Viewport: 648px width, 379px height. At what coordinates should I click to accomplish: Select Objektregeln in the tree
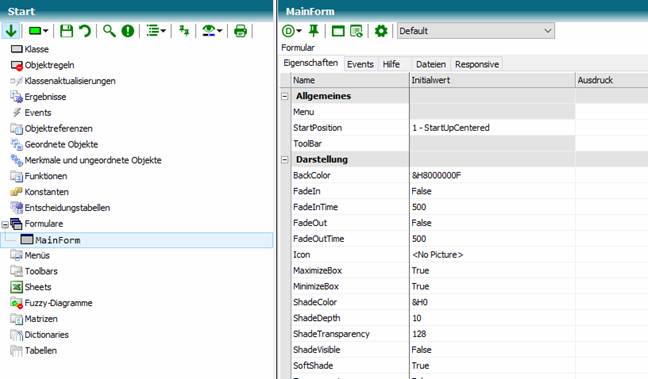(x=49, y=65)
